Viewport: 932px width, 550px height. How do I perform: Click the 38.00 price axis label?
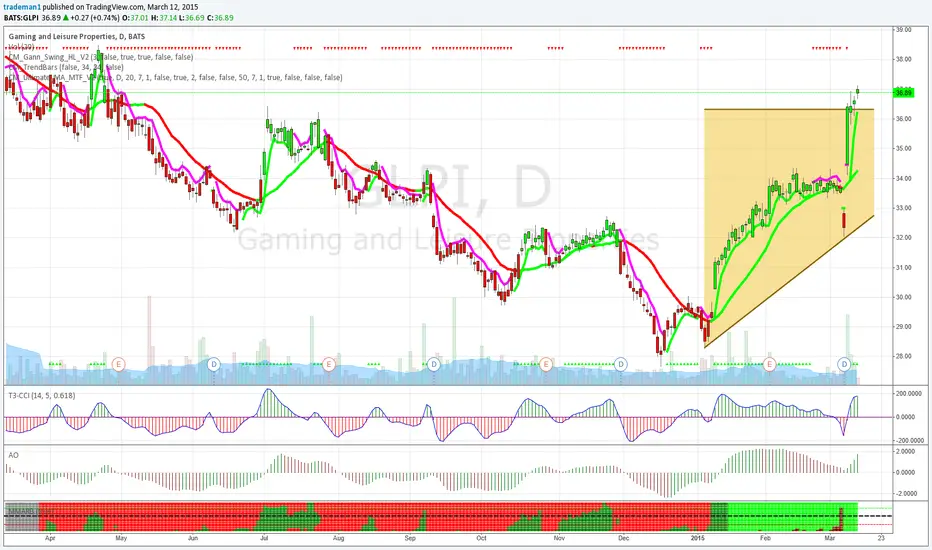[903, 59]
